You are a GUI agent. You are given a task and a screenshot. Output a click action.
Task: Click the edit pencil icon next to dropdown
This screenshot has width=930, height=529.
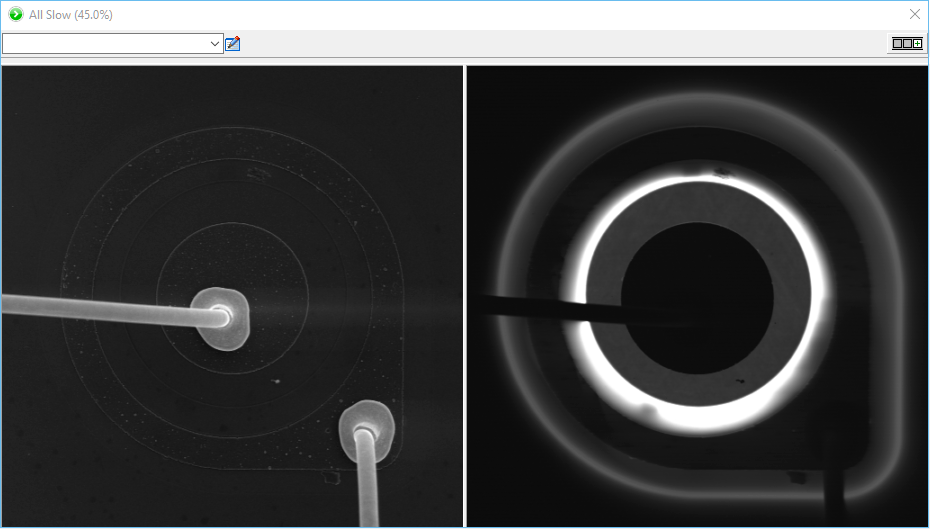coord(232,43)
